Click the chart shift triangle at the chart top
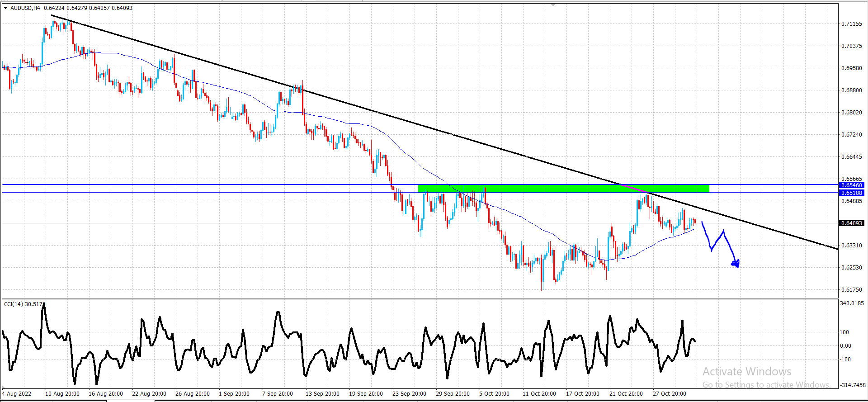This screenshot has height=402, width=868. [x=553, y=5]
